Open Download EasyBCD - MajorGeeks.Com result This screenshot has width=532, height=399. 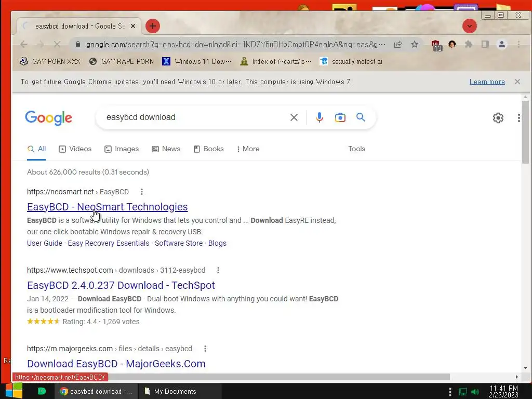click(x=116, y=364)
